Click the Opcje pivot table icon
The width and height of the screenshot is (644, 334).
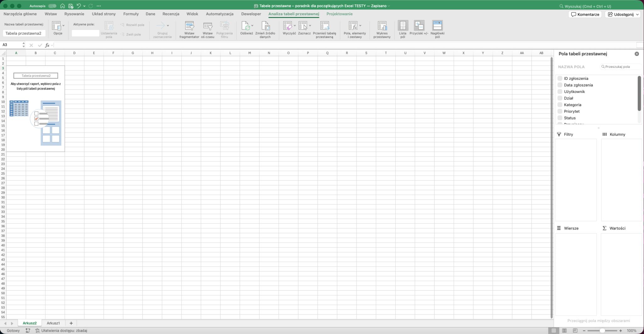click(56, 26)
